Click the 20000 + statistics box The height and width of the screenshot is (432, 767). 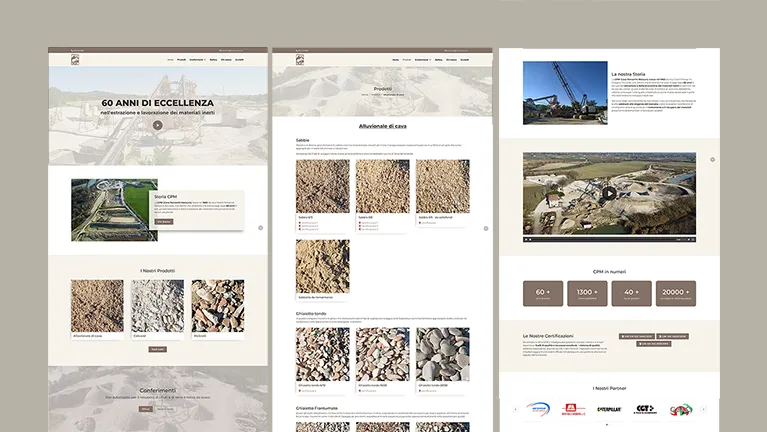coord(675,293)
